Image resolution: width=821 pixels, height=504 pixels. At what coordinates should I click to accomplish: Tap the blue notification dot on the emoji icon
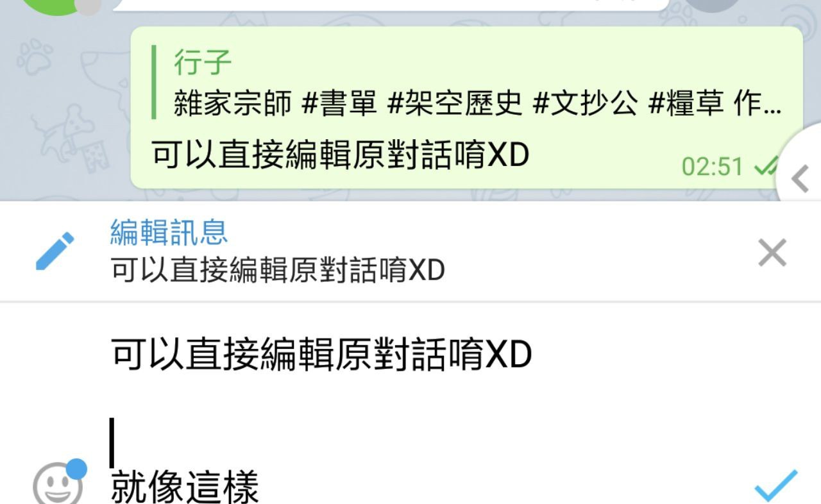click(77, 469)
